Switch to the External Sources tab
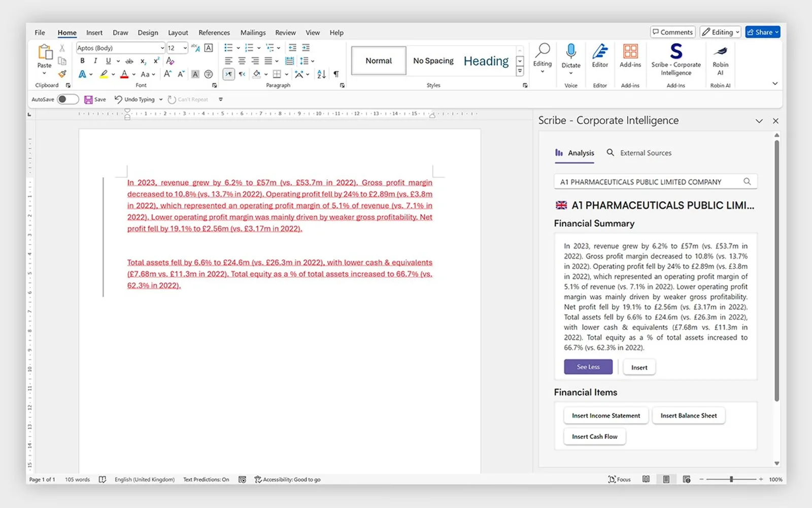Viewport: 812px width, 508px height. tap(639, 153)
